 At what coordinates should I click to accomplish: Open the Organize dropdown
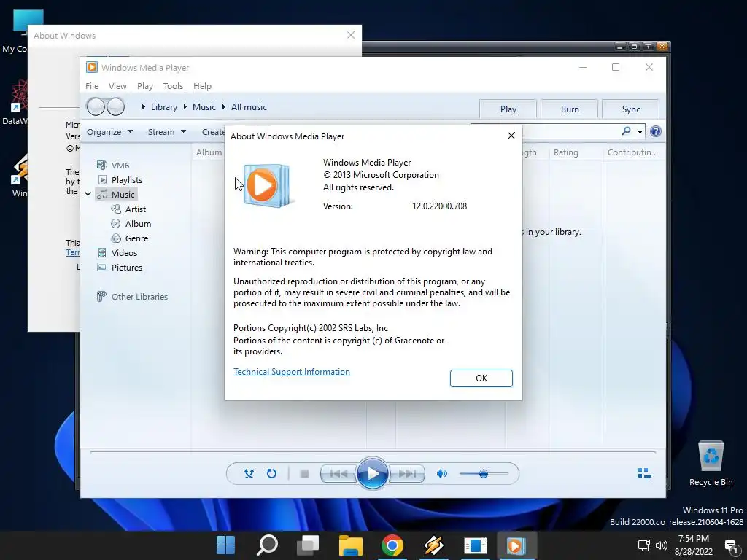[x=109, y=132]
